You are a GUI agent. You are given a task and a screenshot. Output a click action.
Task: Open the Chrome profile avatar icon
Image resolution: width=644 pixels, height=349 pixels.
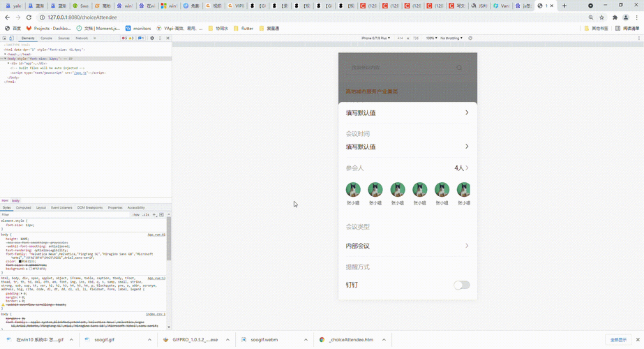pyautogui.click(x=626, y=17)
